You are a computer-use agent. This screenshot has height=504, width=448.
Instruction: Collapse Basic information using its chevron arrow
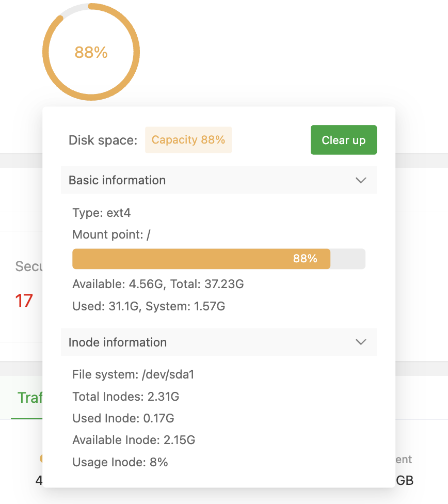click(x=361, y=180)
